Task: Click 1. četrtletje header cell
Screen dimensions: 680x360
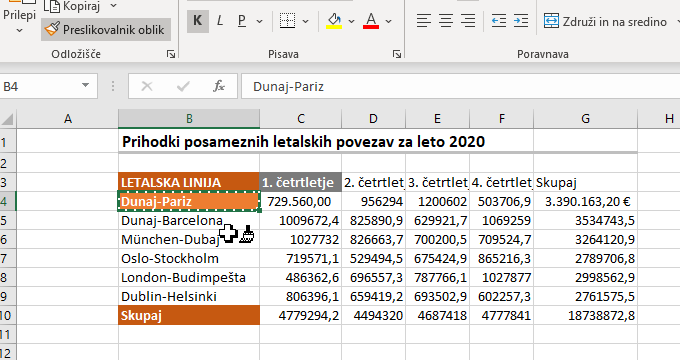Action: [x=301, y=182]
